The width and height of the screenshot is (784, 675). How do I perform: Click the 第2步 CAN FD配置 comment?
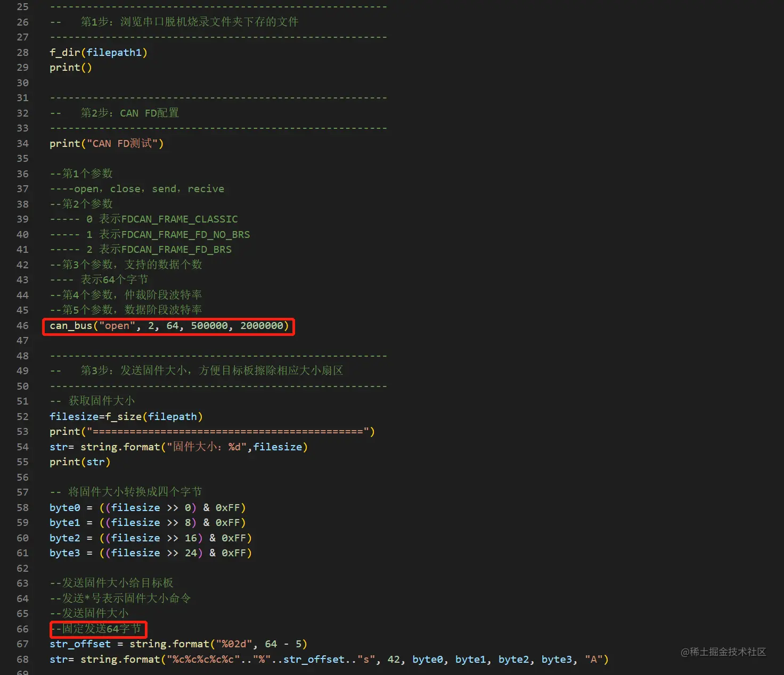pyautogui.click(x=115, y=113)
